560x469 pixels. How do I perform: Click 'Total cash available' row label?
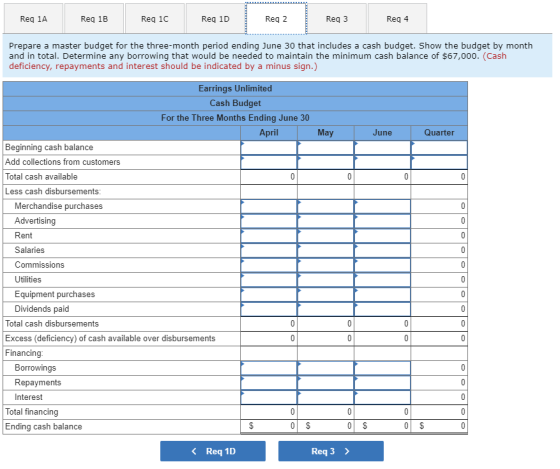(x=41, y=177)
